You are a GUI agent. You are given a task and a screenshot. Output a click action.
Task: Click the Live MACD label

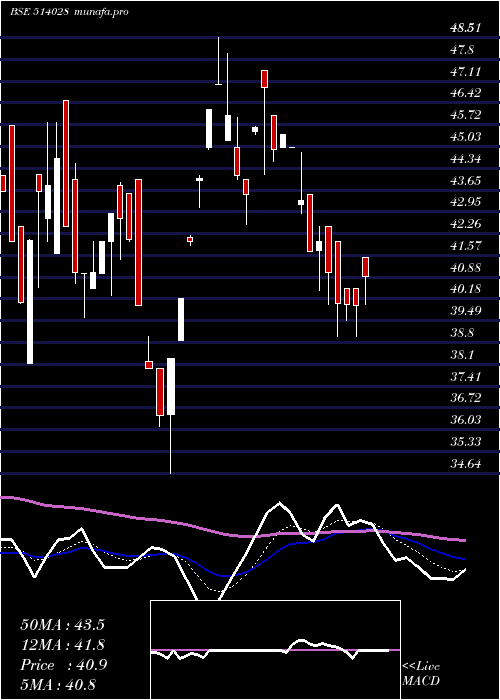[x=421, y=674]
